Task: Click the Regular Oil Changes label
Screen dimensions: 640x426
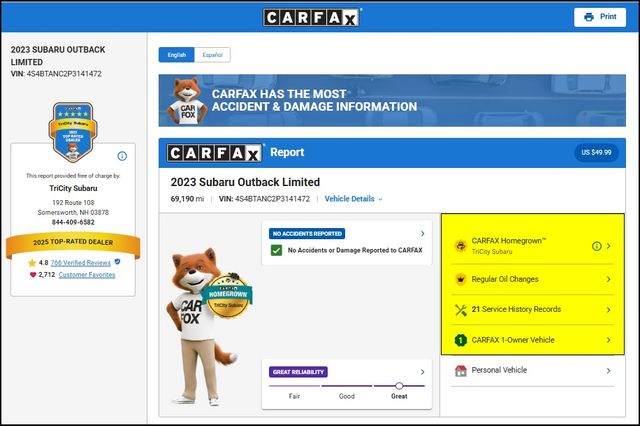Action: [505, 279]
